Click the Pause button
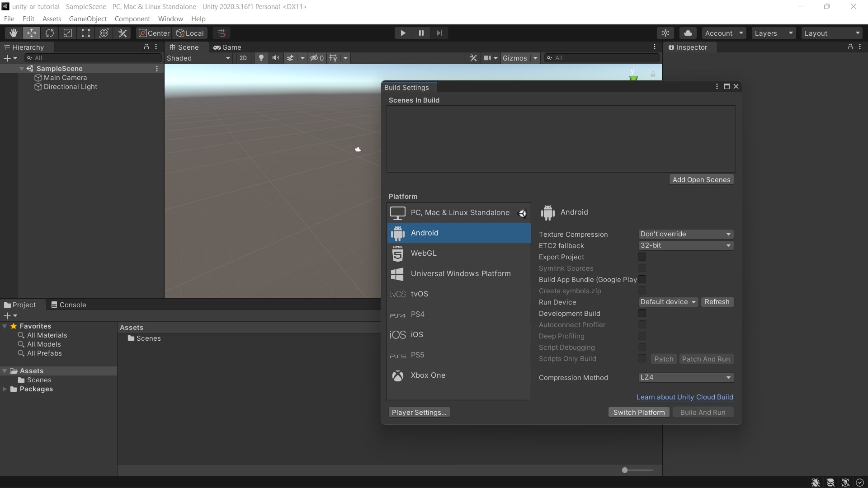 pos(421,33)
